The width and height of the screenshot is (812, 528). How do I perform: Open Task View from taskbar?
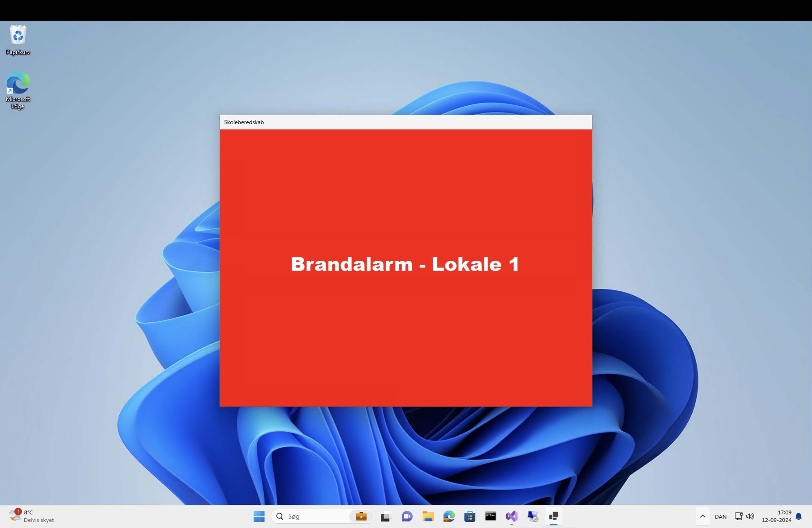point(385,517)
